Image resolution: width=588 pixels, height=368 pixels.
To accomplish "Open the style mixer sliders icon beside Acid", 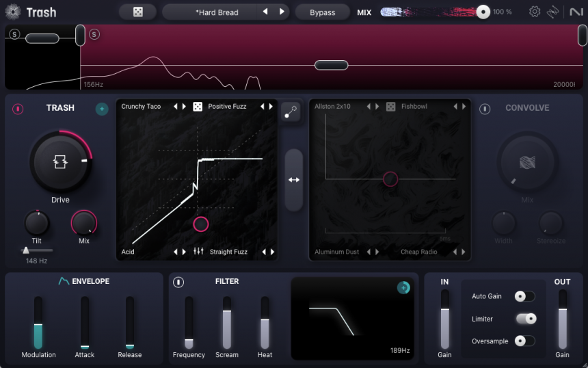I will (x=198, y=251).
